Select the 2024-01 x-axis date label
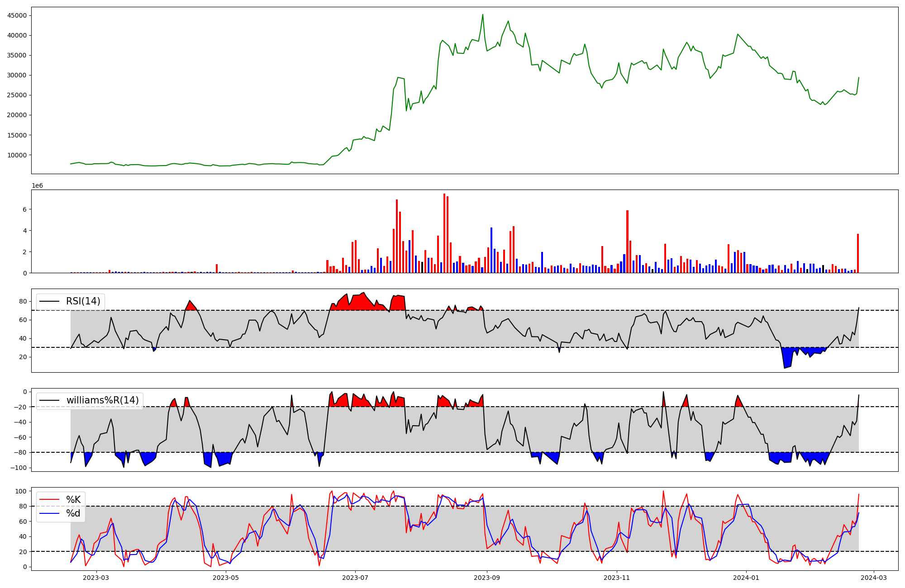The height and width of the screenshot is (588, 905). click(x=746, y=578)
